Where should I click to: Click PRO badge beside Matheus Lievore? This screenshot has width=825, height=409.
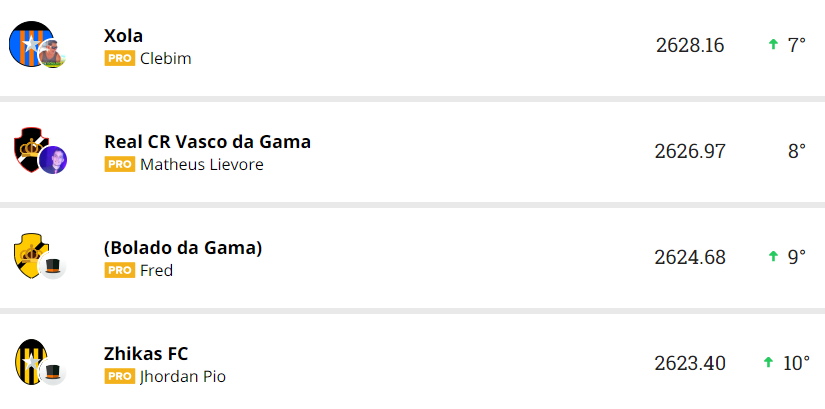tap(119, 165)
